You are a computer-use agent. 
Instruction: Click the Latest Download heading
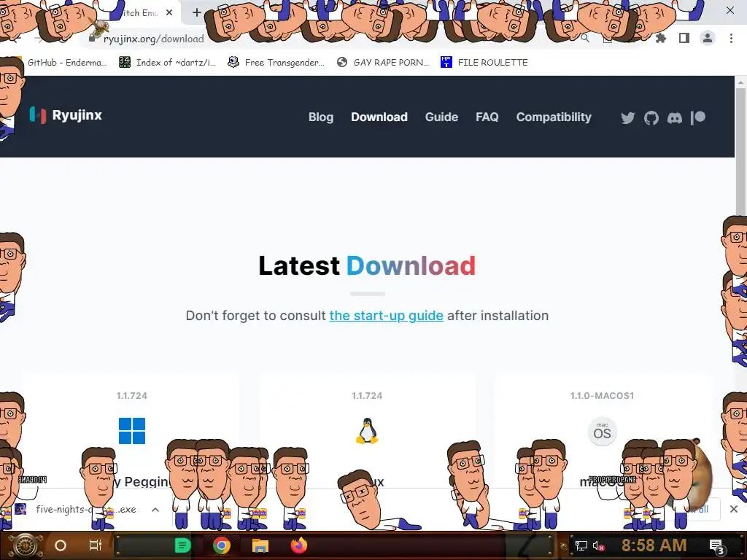coord(367,265)
